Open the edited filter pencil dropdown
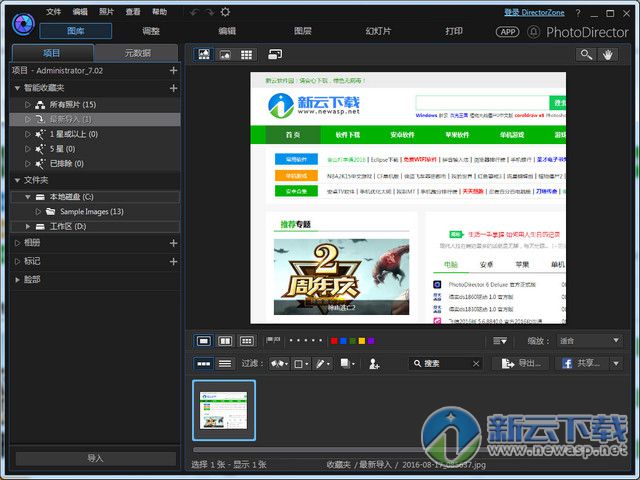The image size is (640, 480). [x=322, y=364]
